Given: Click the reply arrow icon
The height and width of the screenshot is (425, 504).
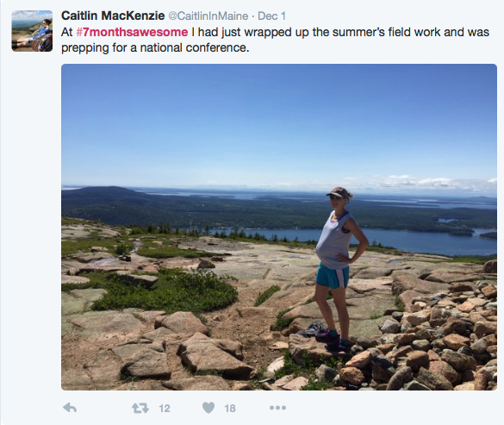Looking at the screenshot, I should click(70, 408).
